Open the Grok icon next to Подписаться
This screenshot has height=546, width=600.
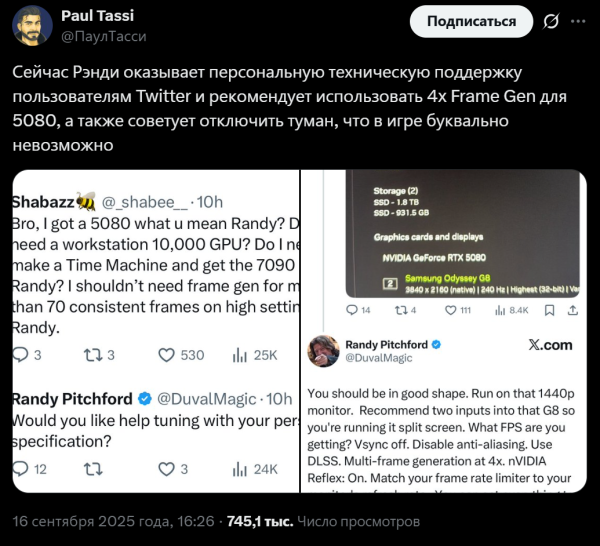point(549,22)
